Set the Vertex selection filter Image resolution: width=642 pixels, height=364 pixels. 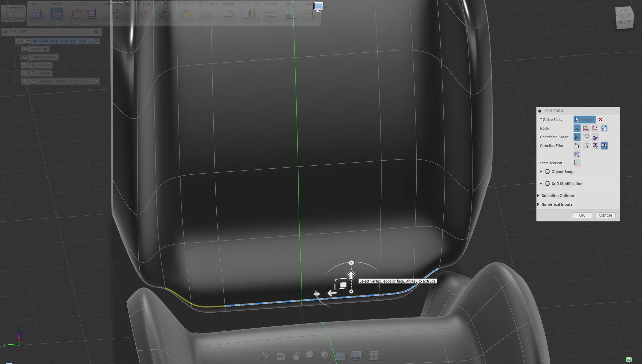click(577, 146)
